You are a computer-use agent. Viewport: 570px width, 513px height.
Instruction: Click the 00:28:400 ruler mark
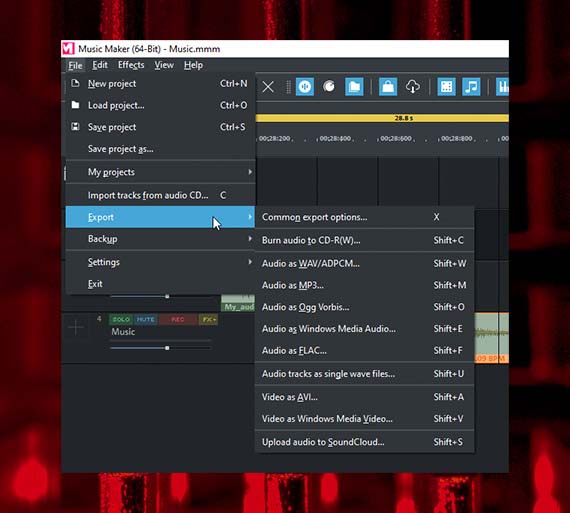point(335,139)
